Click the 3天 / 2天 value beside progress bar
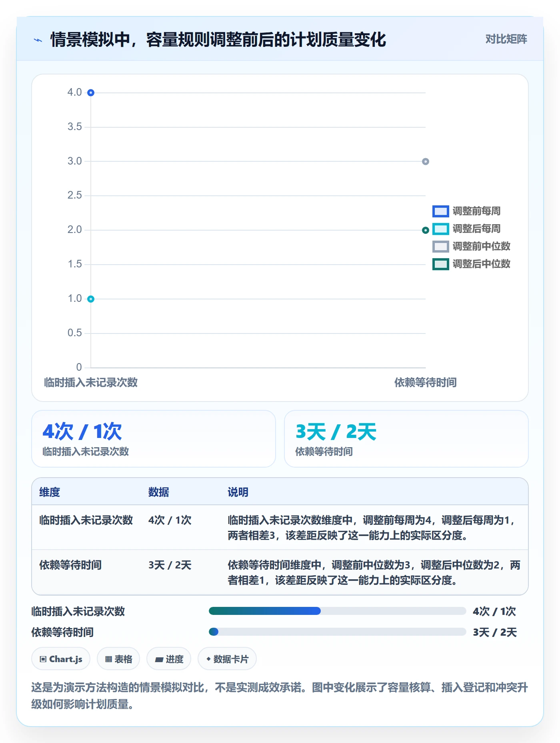Viewport: 560px width, 743px height. click(495, 632)
